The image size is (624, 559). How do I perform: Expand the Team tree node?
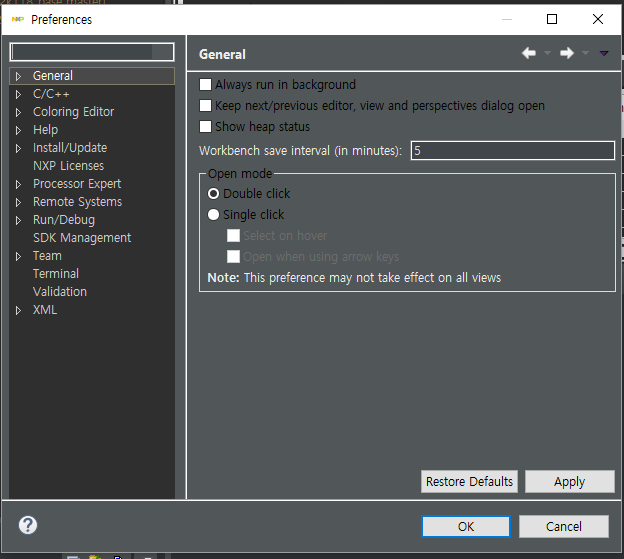pos(18,256)
